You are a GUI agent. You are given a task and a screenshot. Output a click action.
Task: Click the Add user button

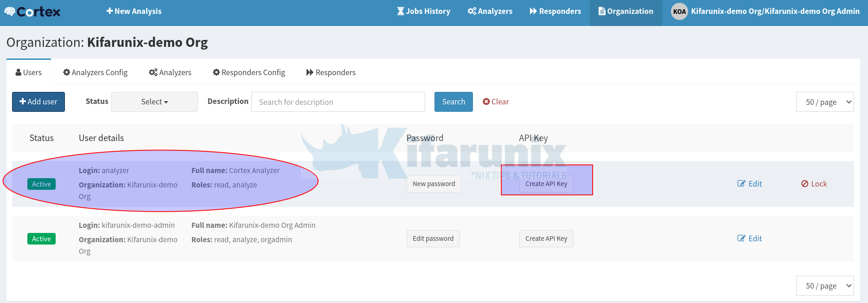click(x=38, y=102)
